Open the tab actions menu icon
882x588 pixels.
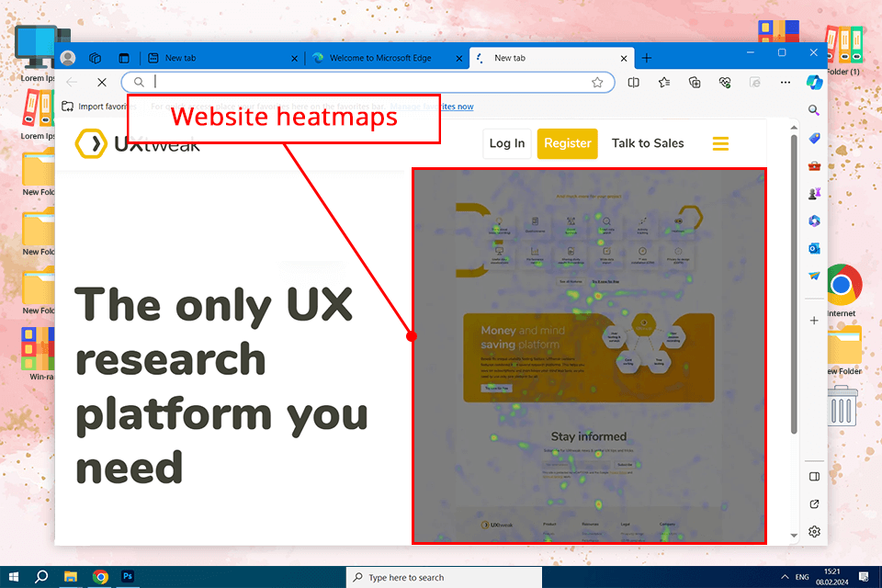click(124, 57)
